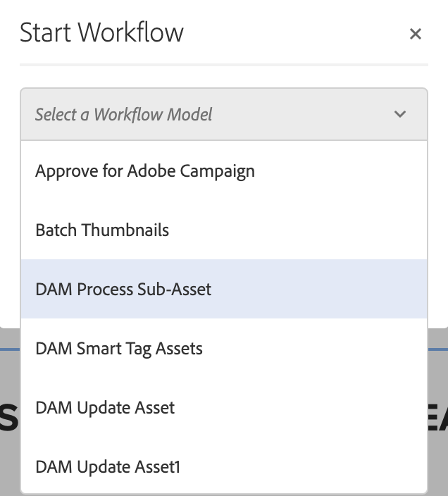Select DAM Smart Tag Assets
The width and height of the screenshot is (448, 496).
click(119, 349)
